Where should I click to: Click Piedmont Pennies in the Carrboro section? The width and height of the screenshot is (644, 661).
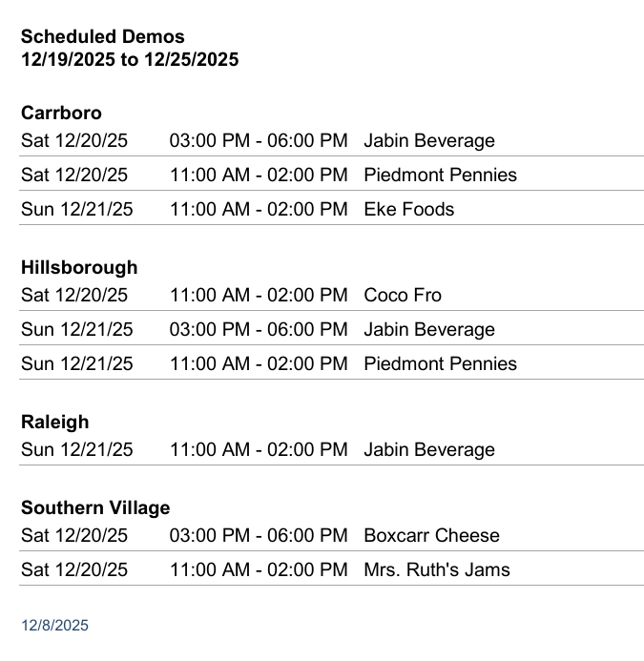[440, 176]
